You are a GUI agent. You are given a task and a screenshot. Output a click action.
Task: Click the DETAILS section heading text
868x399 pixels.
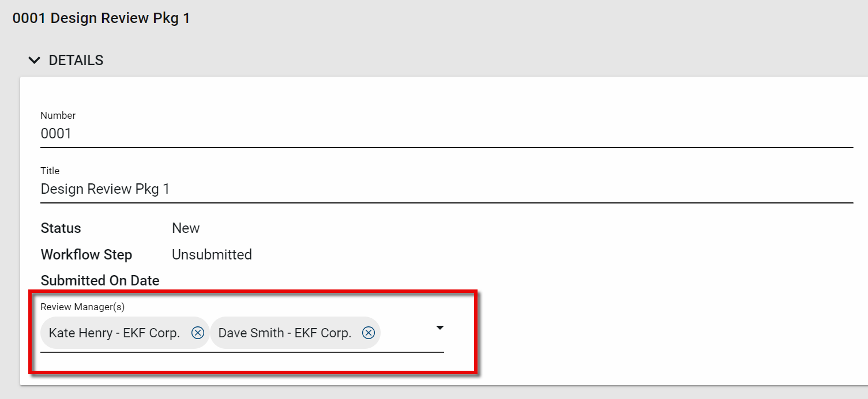(76, 60)
